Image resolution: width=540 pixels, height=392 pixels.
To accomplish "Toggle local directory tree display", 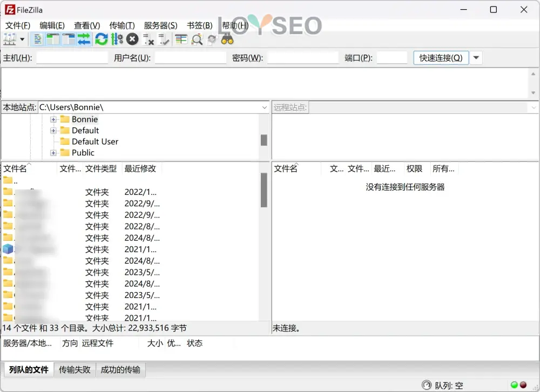I will click(53, 39).
